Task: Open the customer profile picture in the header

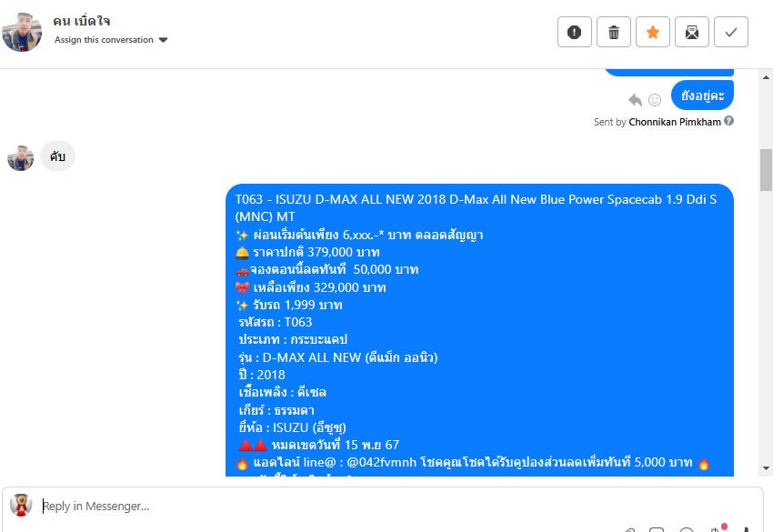Action: 22,32
